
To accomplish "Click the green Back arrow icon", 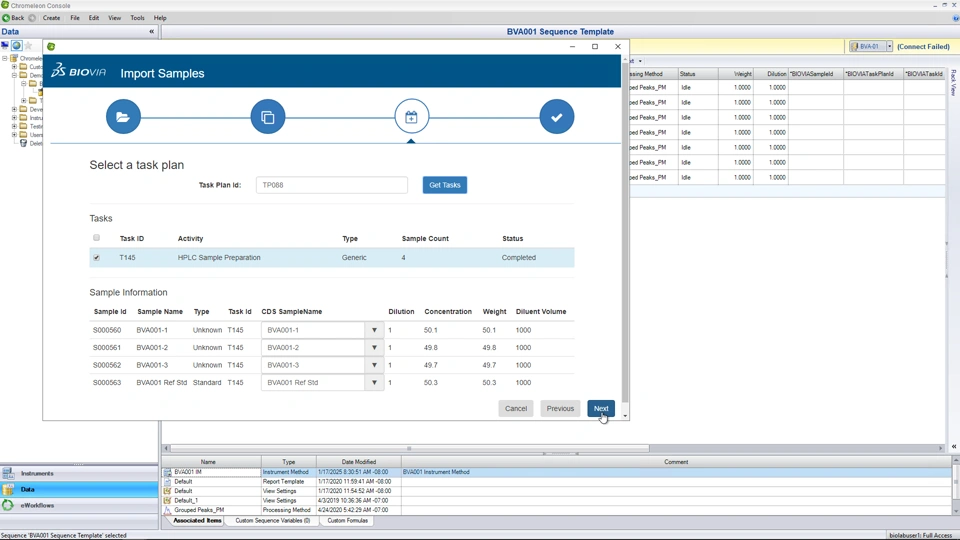I will coord(6,18).
